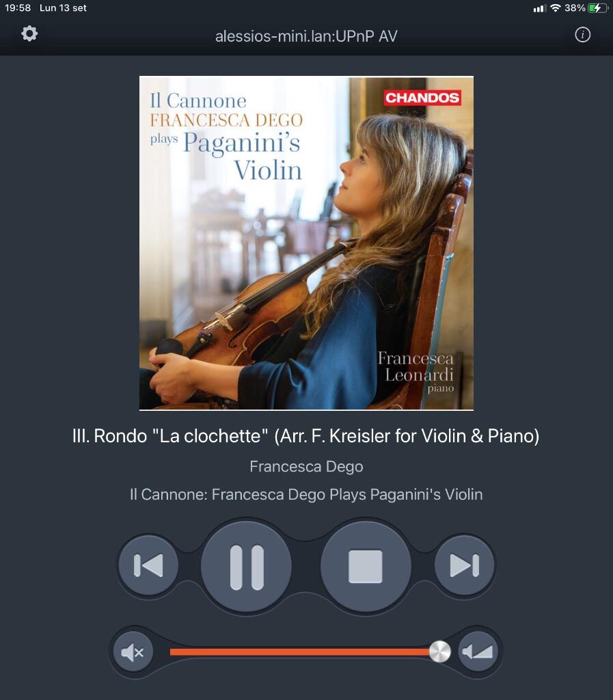Open settings via the gear icon
The height and width of the screenshot is (700, 613).
point(29,33)
